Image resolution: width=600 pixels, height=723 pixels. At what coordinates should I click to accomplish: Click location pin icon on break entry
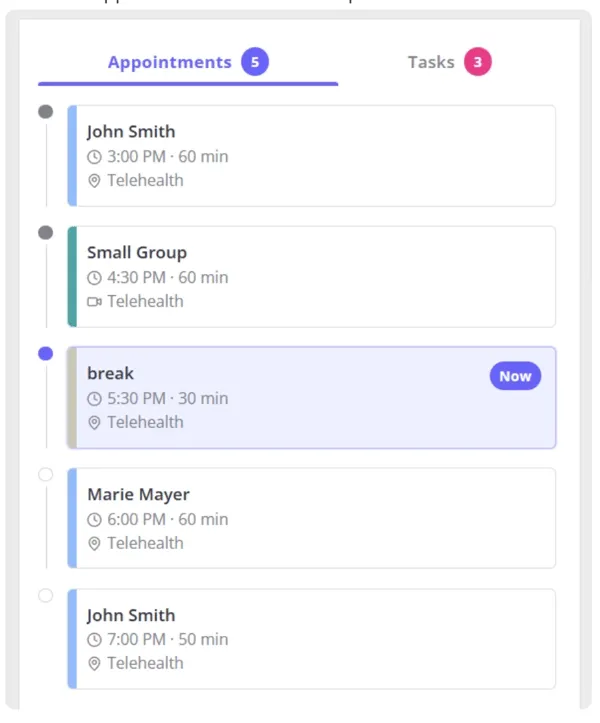[94, 422]
